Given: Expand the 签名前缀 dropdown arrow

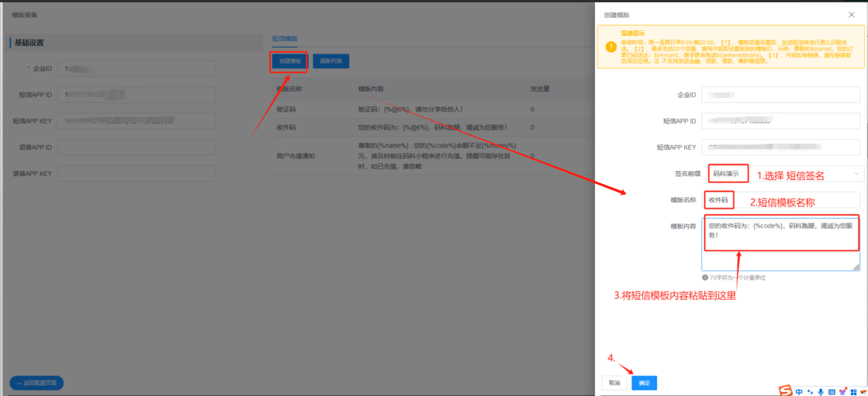Looking at the screenshot, I should tap(857, 174).
